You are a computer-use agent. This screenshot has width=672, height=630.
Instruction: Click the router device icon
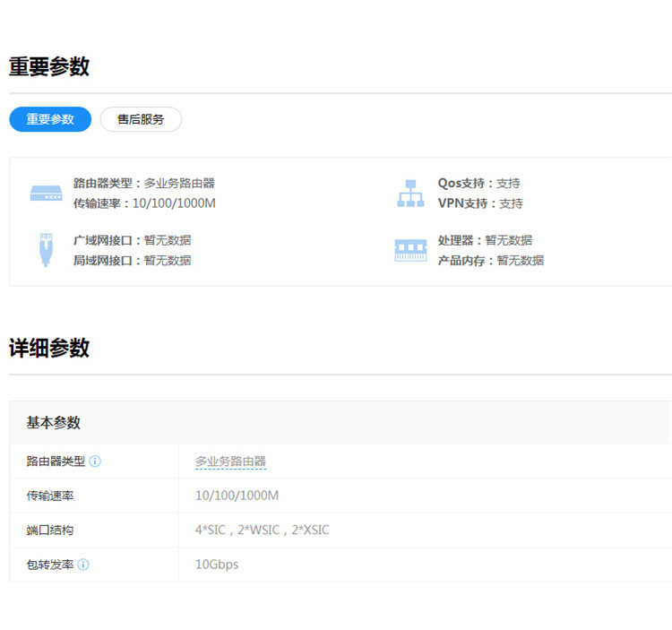[46, 193]
